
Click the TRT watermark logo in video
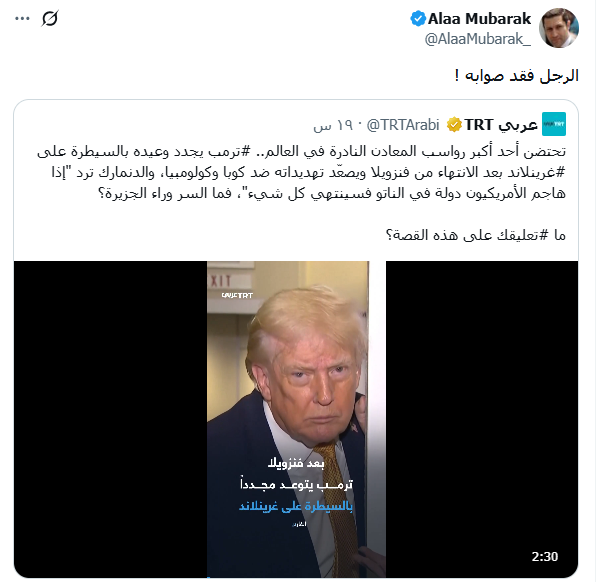[x=237, y=295]
